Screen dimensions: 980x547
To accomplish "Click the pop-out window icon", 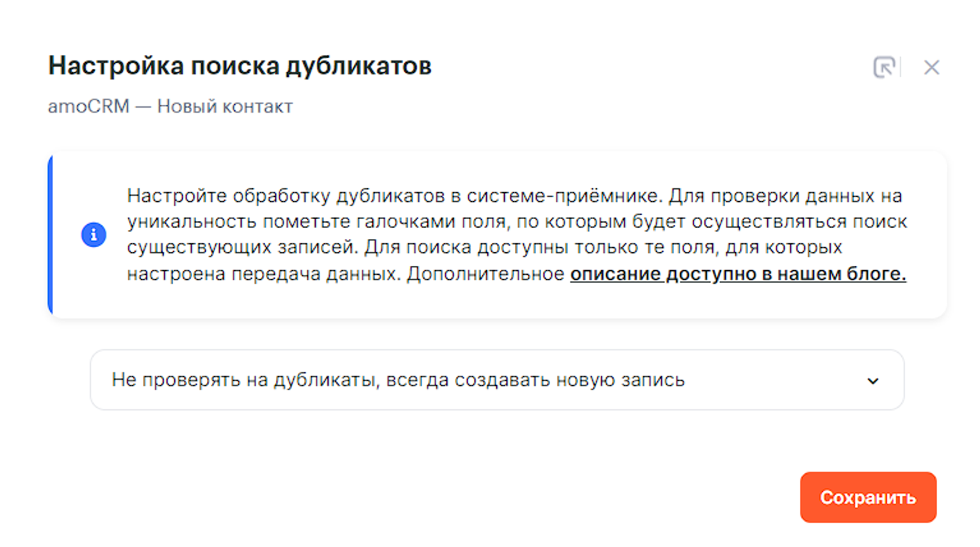I will (884, 67).
